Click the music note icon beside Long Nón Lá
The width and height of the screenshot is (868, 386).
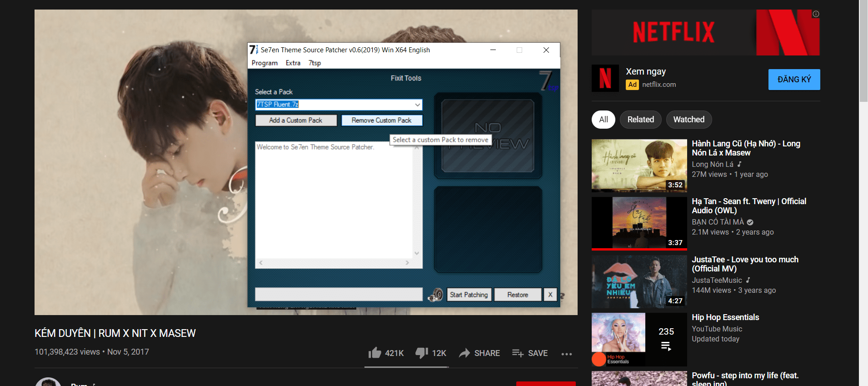(739, 164)
